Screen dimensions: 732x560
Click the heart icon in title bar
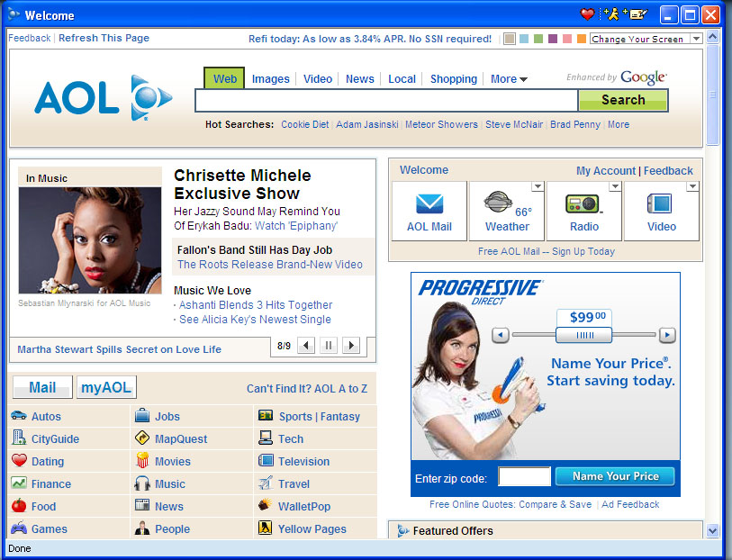(x=587, y=14)
